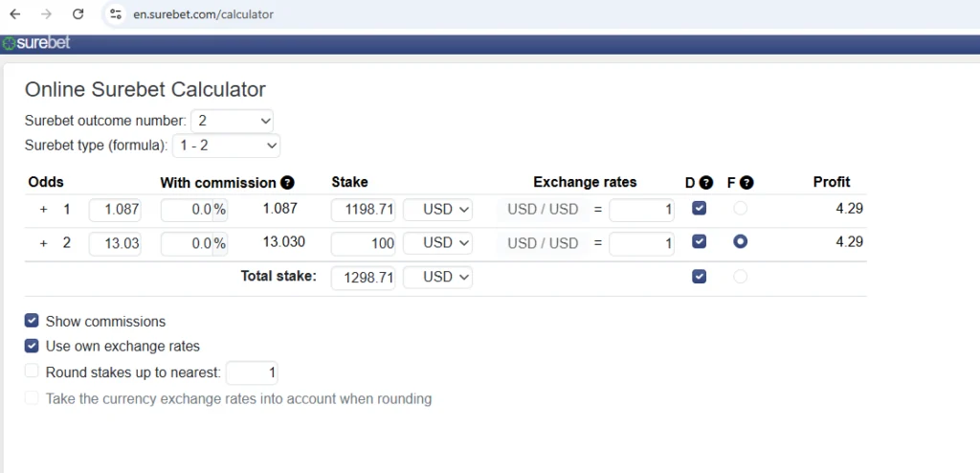980x473 pixels.
Task: Open the F column help icon
Action: point(746,183)
